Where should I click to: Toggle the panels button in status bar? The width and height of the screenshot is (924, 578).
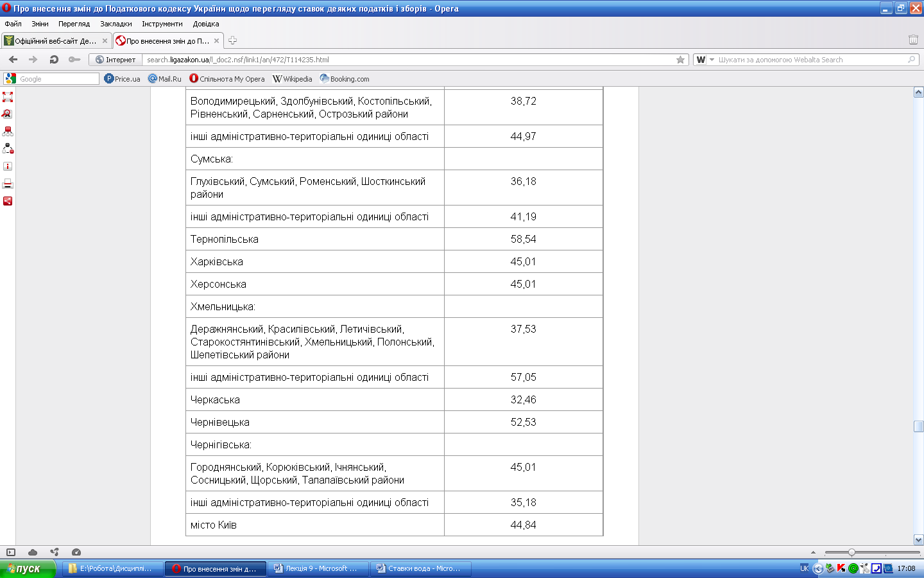(11, 552)
